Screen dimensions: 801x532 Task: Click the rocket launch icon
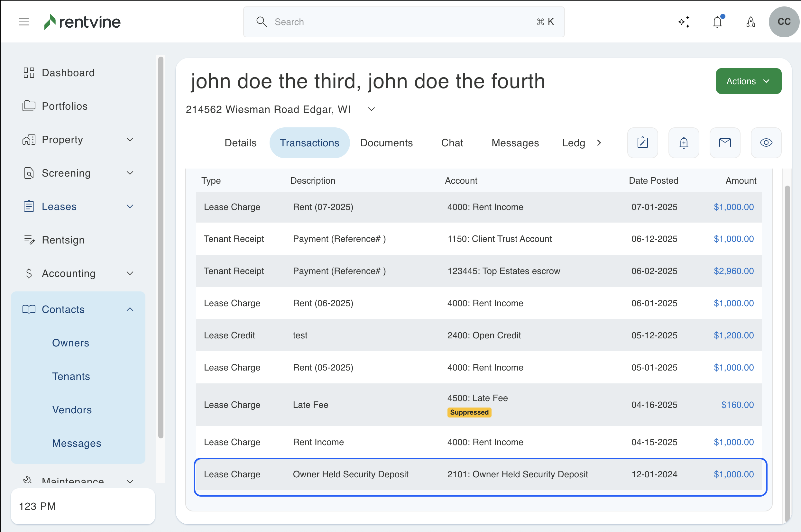[x=750, y=22]
